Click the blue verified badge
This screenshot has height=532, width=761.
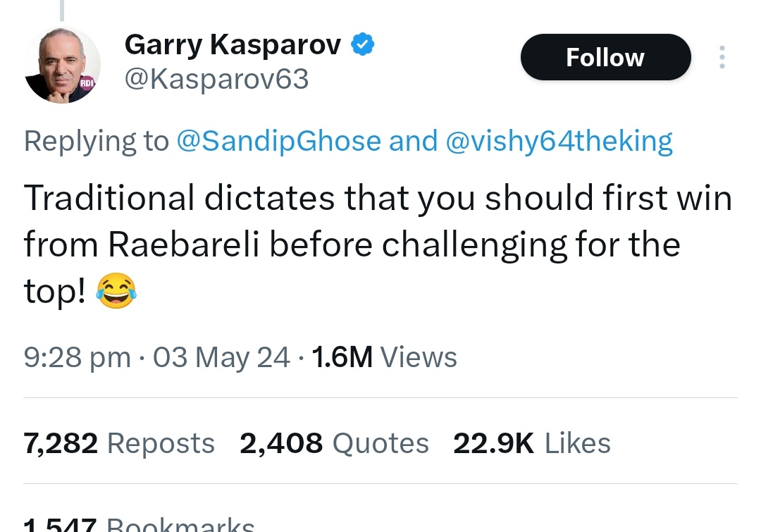[x=362, y=45]
